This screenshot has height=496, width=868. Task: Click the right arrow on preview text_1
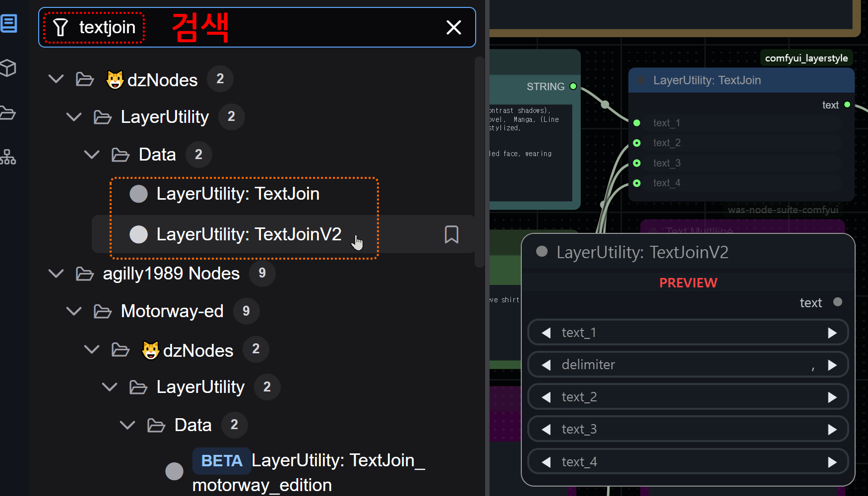pyautogui.click(x=832, y=333)
